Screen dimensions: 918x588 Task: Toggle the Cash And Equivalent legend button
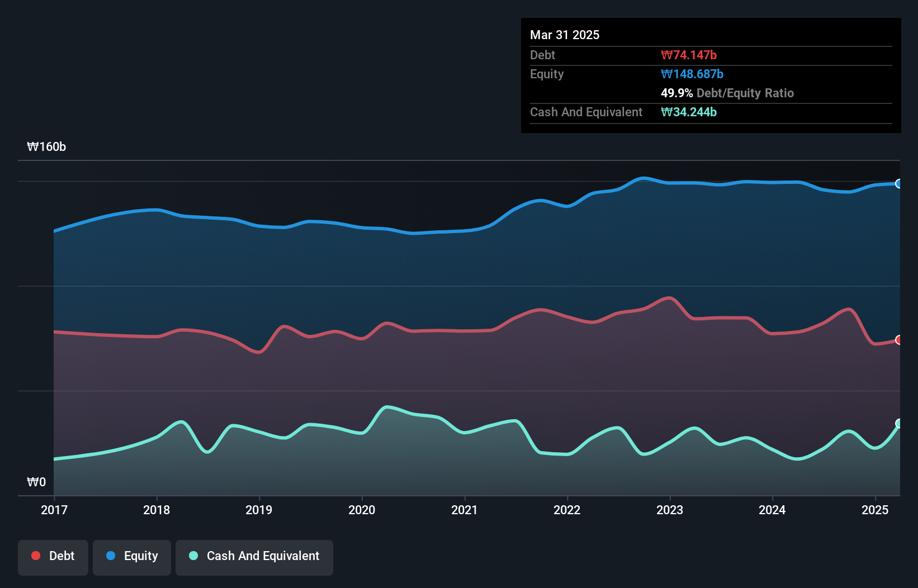pos(254,557)
